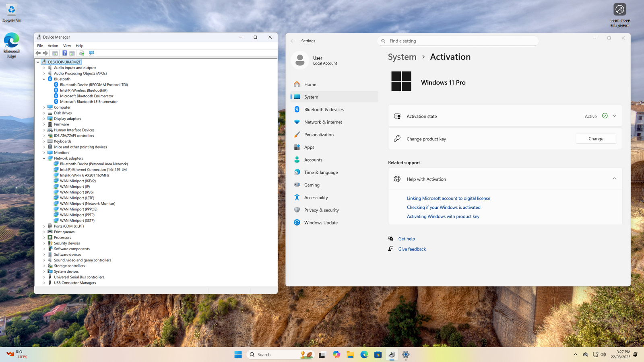This screenshot has width=644, height=362.
Task: Click the blue Help toolbar icon
Action: pyautogui.click(x=64, y=53)
